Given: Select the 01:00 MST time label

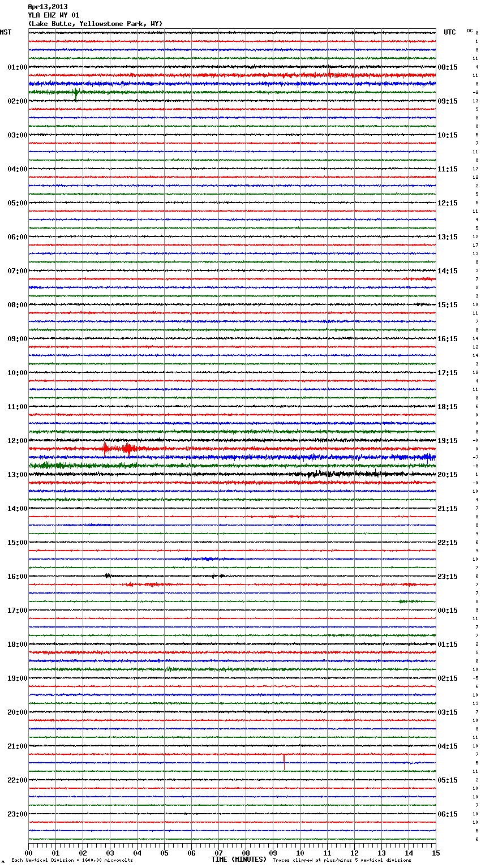Looking at the screenshot, I should point(17,67).
